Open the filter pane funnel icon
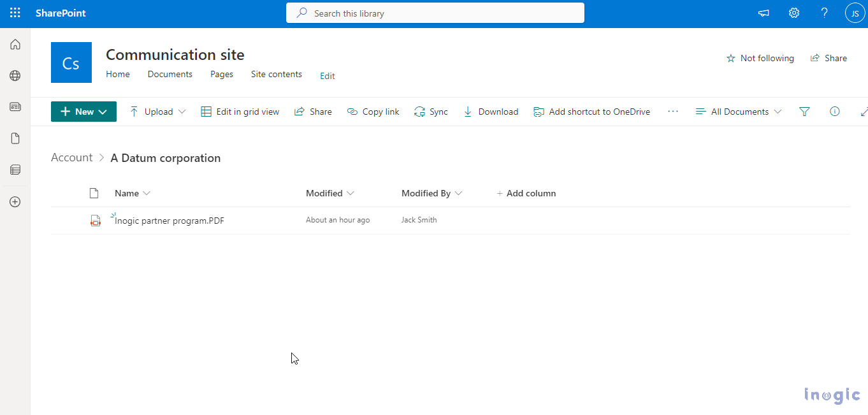Screen dimensions: 868x415 (x=804, y=112)
